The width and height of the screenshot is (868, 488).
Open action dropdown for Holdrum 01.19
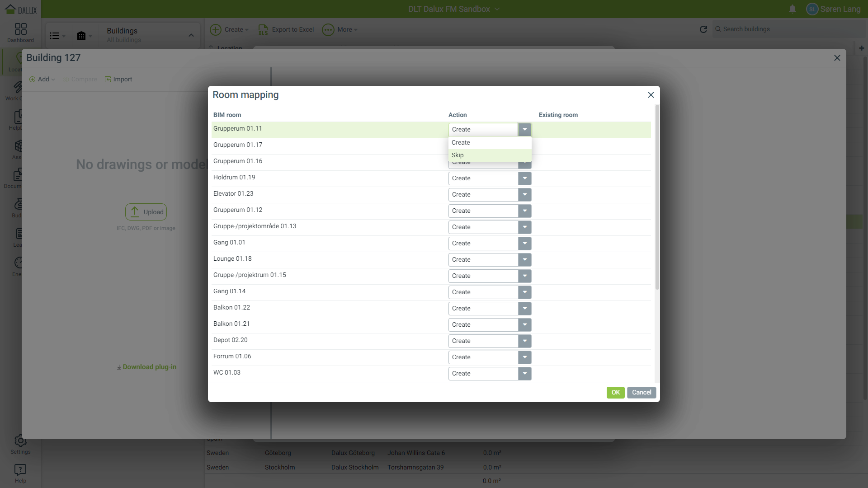click(524, 178)
